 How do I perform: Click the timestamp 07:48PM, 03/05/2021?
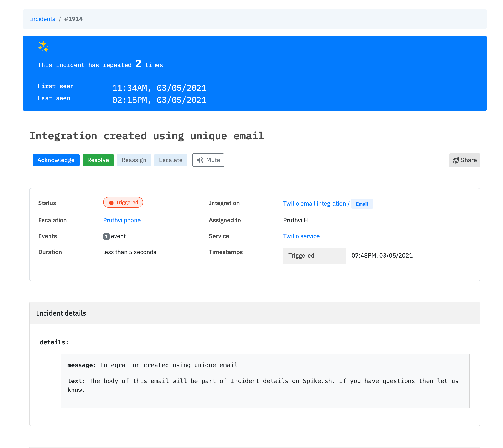pos(382,256)
